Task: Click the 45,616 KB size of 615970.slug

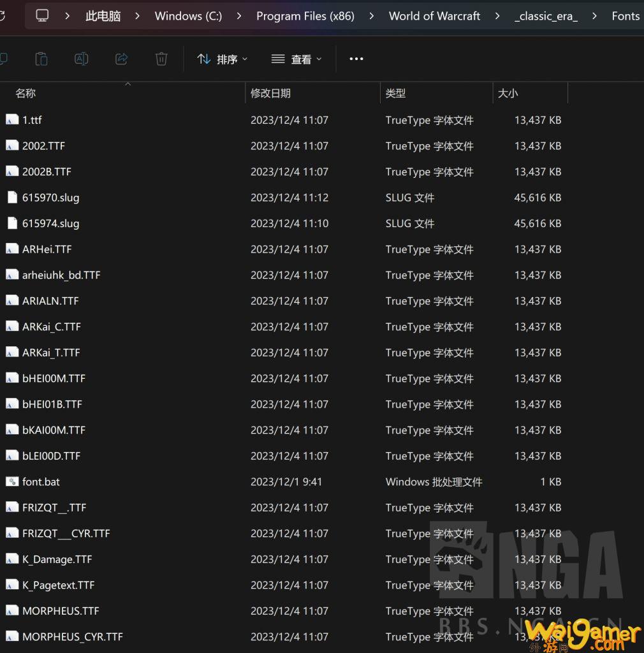Action: click(x=538, y=198)
